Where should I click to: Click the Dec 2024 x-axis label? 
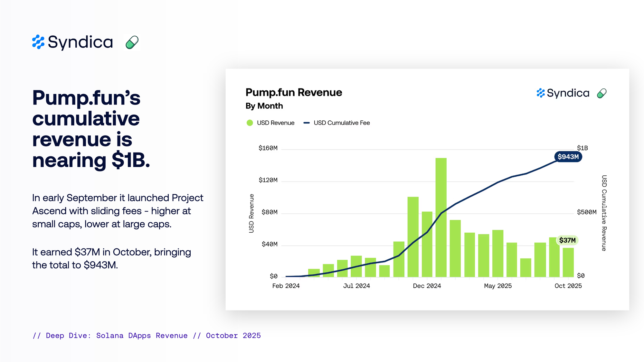[x=427, y=286]
